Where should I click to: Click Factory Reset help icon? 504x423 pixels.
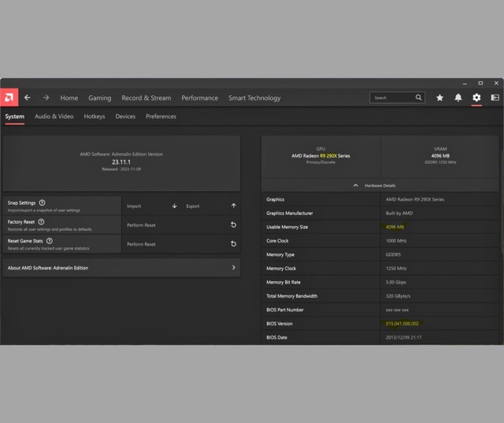41,222
